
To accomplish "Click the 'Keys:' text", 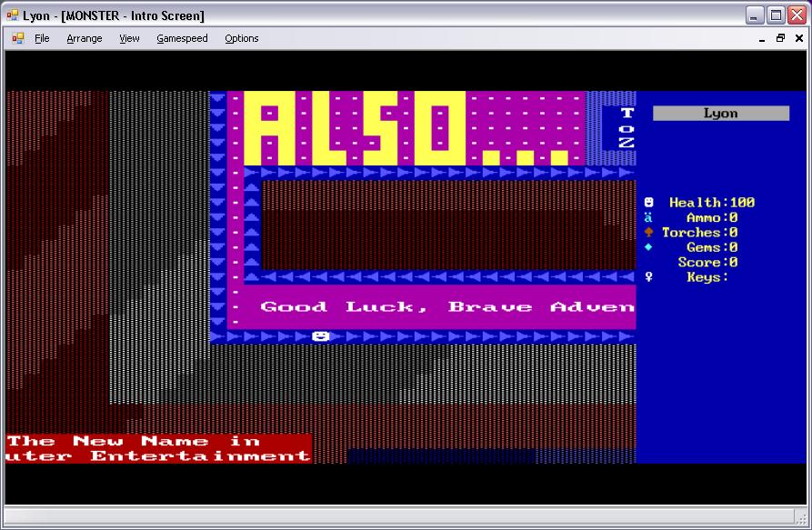I will point(707,277).
